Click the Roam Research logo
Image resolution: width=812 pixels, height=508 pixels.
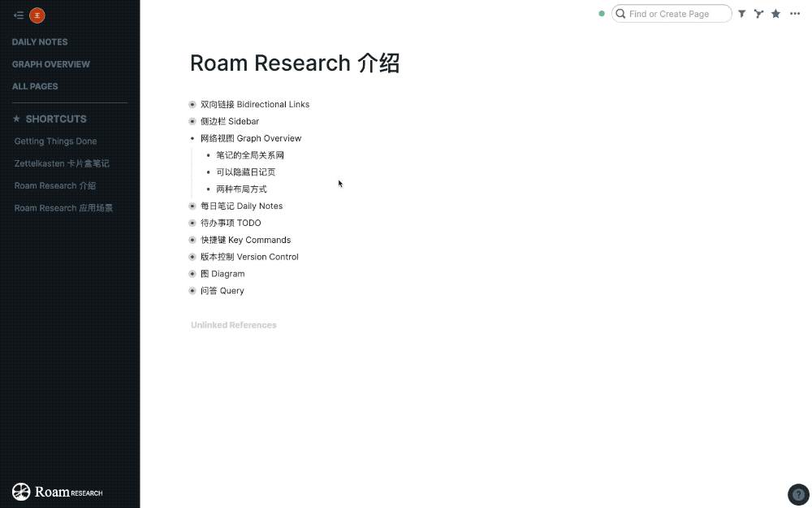point(58,492)
